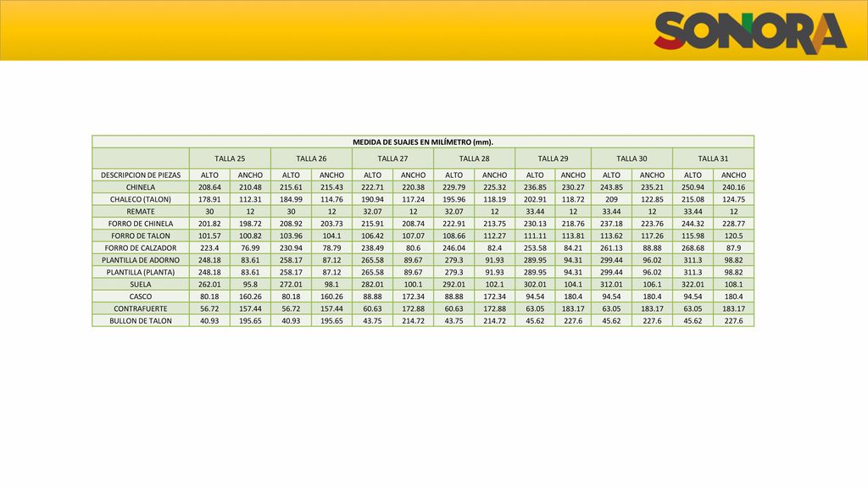Select the 'TALLA 31' column header

click(x=713, y=158)
